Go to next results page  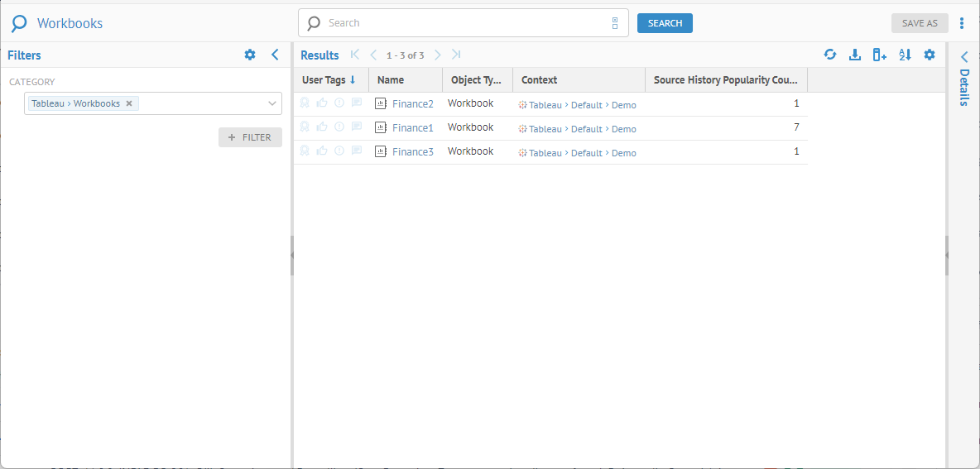pyautogui.click(x=438, y=55)
